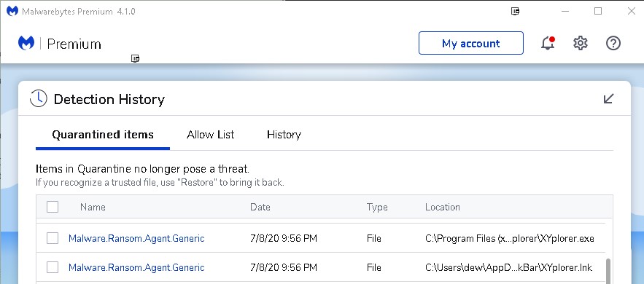Click the small icon in title bar
Viewport: 644px width, 284px height.
[515, 11]
